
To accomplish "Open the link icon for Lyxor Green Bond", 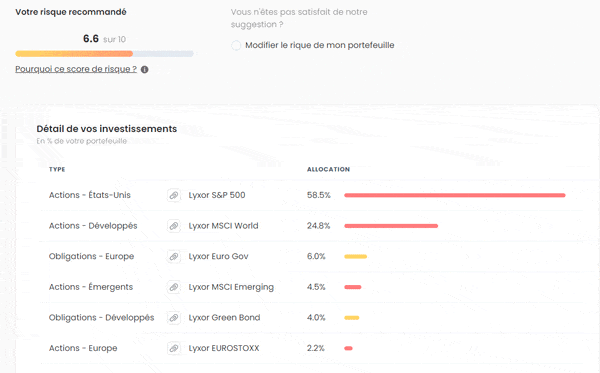I will (x=174, y=318).
